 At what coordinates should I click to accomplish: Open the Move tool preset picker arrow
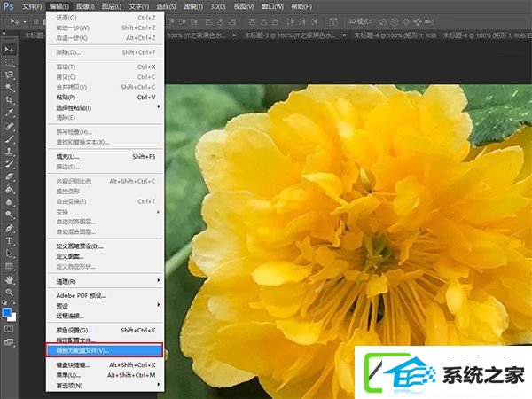point(25,22)
